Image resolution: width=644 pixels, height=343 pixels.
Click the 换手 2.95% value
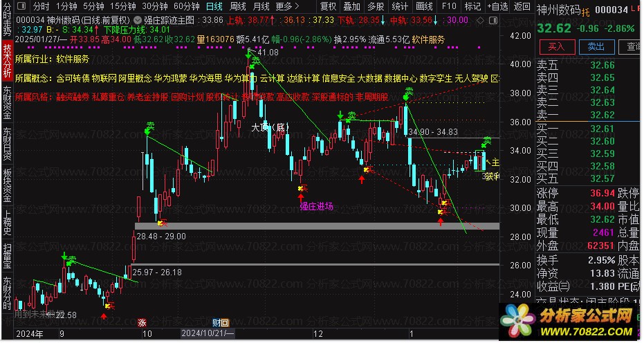601,261
